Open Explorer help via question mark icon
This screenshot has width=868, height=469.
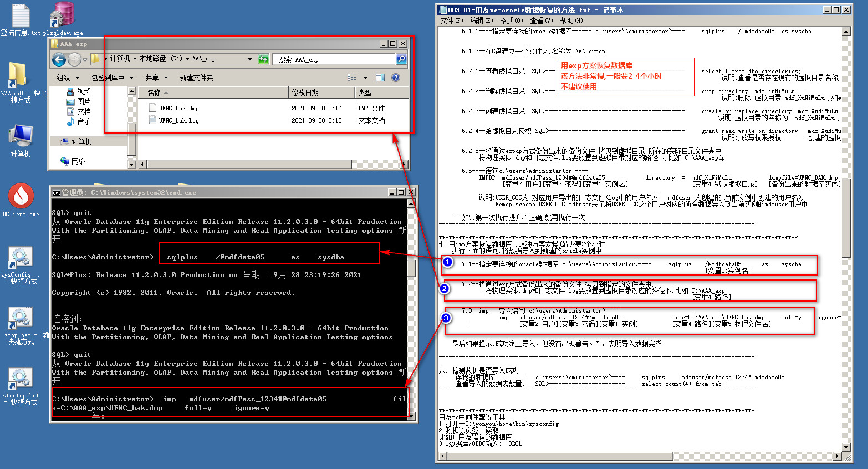[x=396, y=78]
